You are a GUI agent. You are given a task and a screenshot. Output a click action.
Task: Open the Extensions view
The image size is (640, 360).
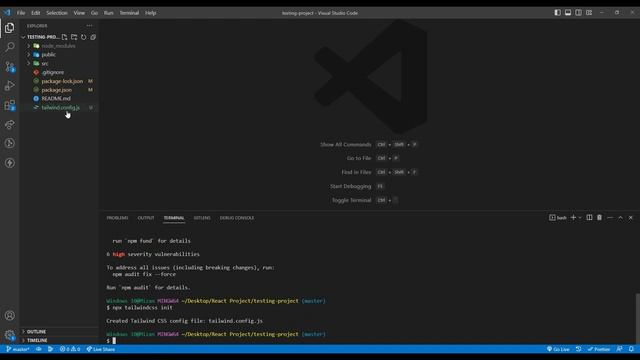point(9,105)
